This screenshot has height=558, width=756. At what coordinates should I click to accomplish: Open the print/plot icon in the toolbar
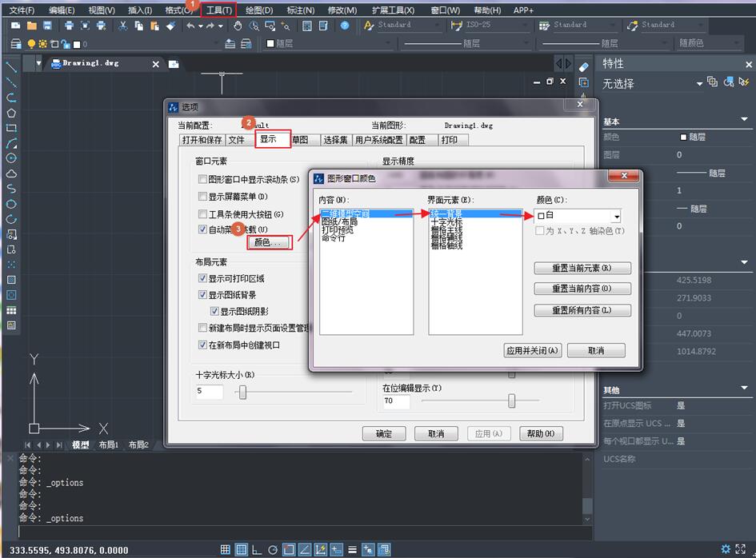[69, 26]
